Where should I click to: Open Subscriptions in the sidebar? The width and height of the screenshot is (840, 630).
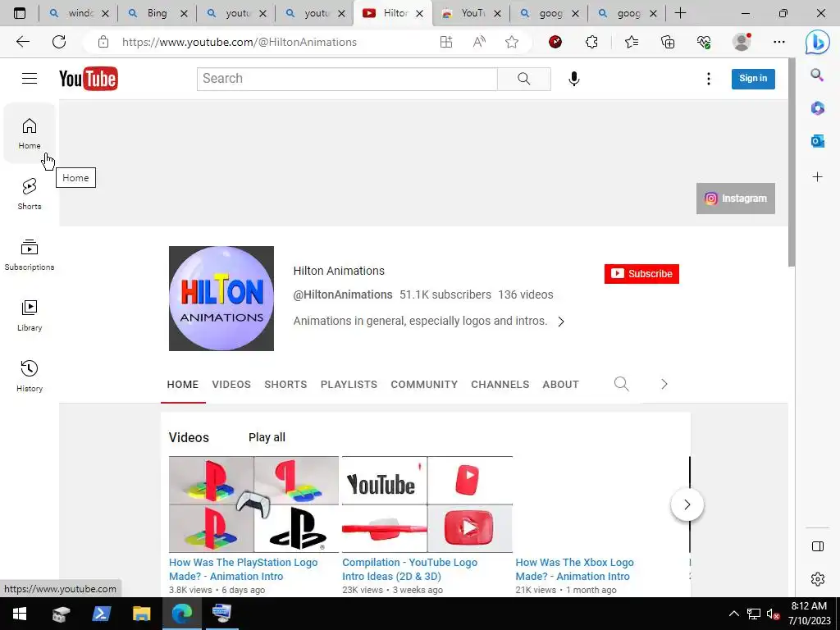click(30, 255)
